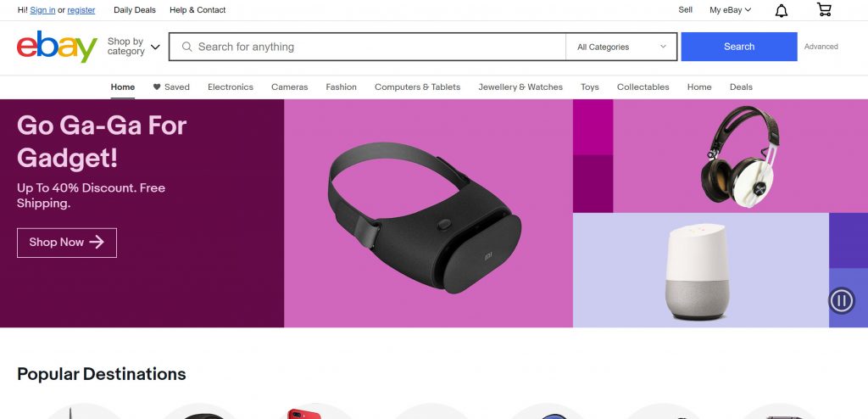Pause the banner carousel
The width and height of the screenshot is (868, 419).
[x=842, y=301]
